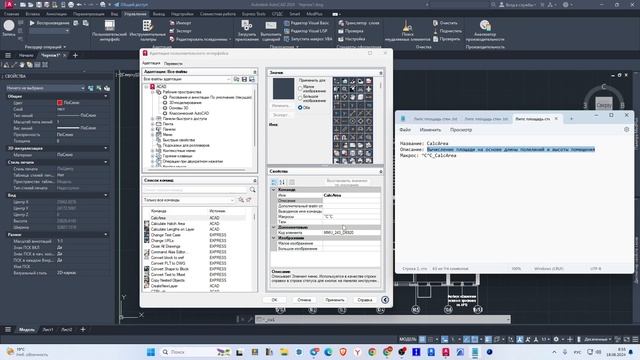Select Calculate Hatch Area command row
Viewport: 640px width, 360px height.
tap(195, 224)
